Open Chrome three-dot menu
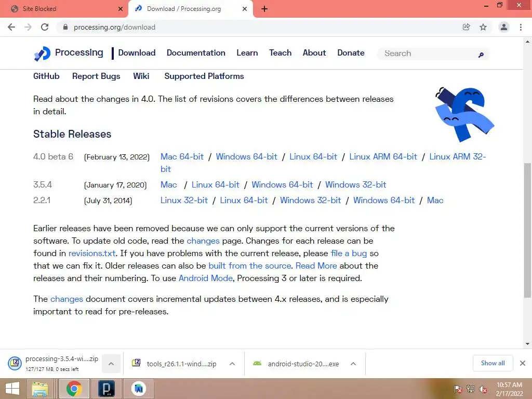532x399 pixels. click(521, 27)
